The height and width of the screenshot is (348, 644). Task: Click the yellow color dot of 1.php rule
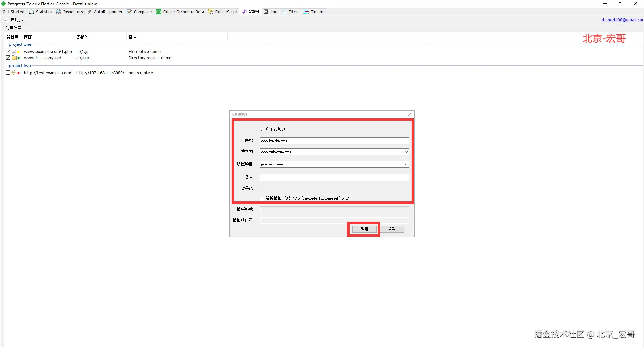click(18, 52)
